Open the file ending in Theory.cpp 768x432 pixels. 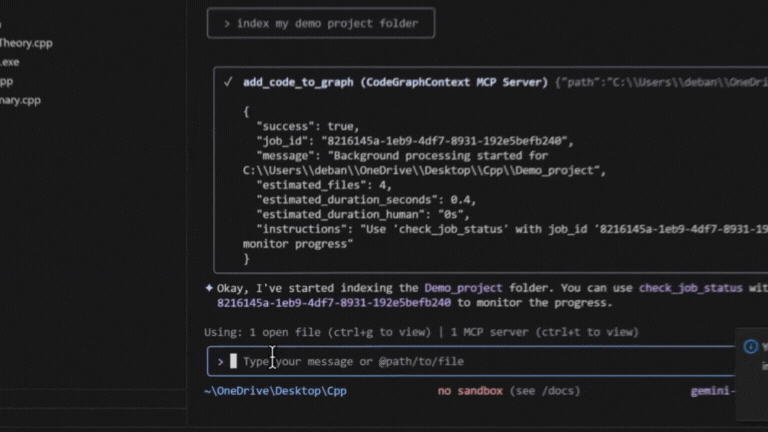click(26, 43)
